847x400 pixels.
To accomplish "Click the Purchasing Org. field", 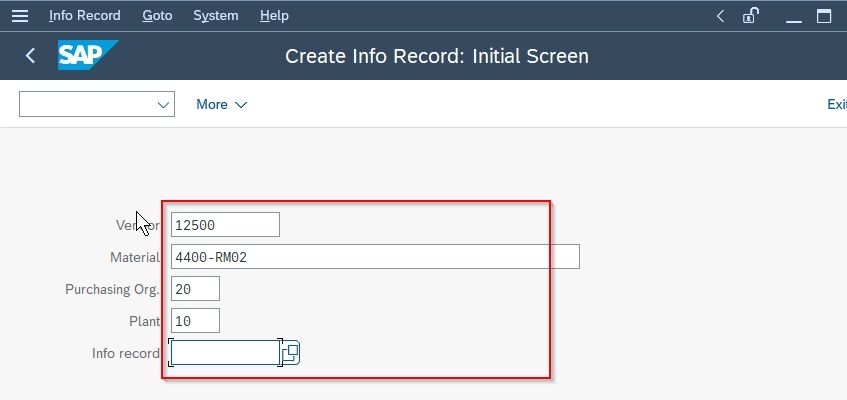I will [196, 289].
